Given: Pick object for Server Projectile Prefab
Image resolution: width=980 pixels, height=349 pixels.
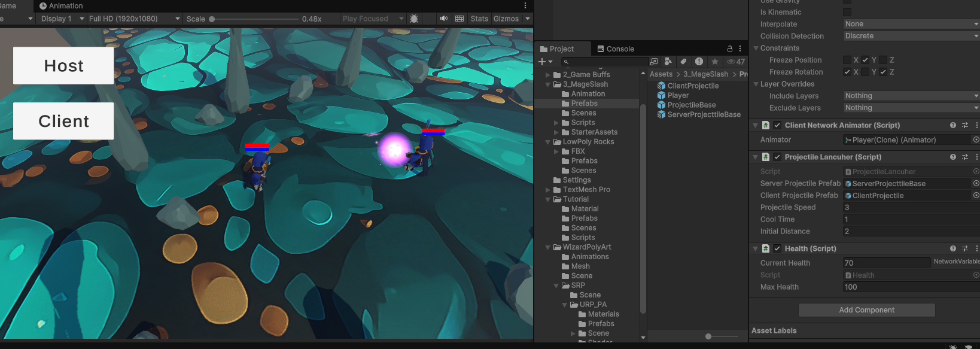Looking at the screenshot, I should tap(976, 183).
